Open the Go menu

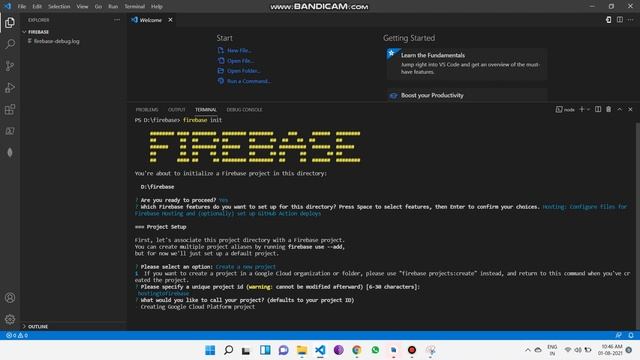[98, 7]
